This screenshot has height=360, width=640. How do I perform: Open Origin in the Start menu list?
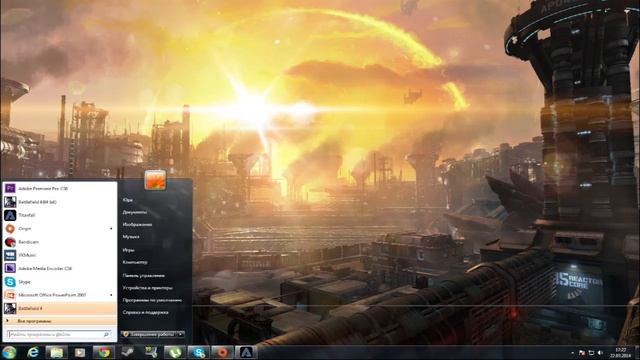[x=60, y=229]
